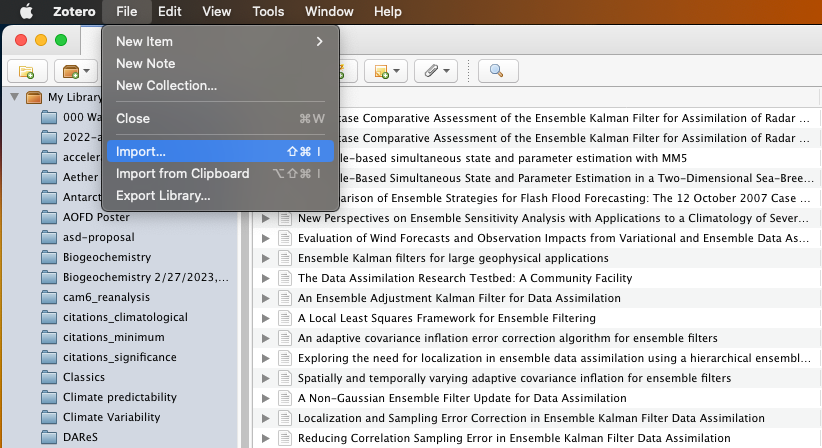Click the AOFD Poster folder icon
Screen dimensions: 822x448
click(49, 217)
